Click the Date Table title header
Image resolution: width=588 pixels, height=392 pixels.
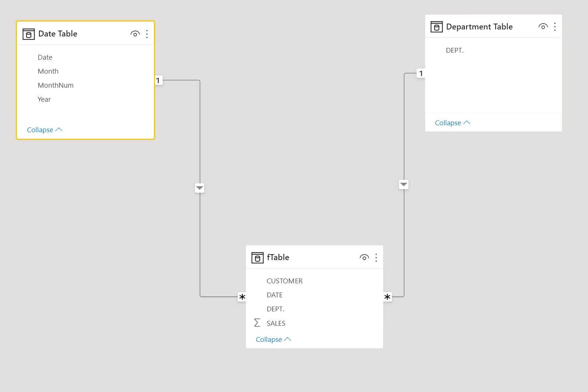tap(58, 34)
